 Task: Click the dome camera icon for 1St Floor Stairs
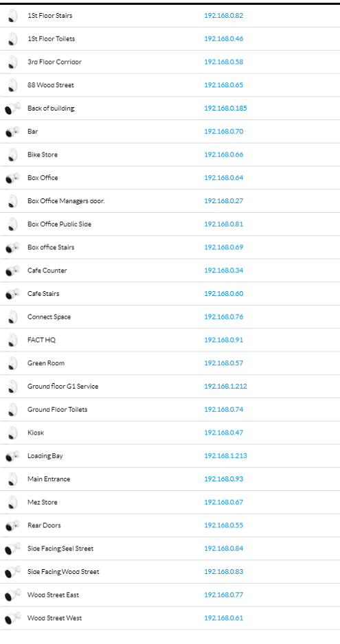pyautogui.click(x=13, y=16)
